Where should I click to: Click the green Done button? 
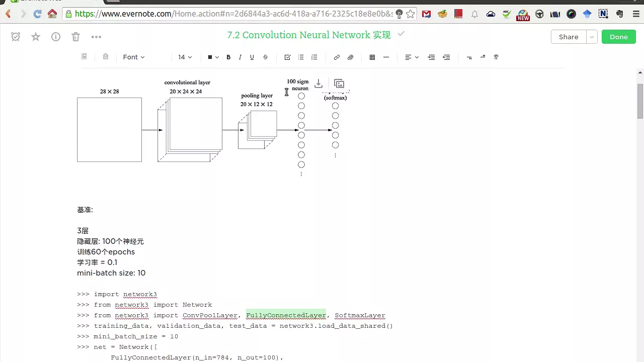tap(619, 37)
